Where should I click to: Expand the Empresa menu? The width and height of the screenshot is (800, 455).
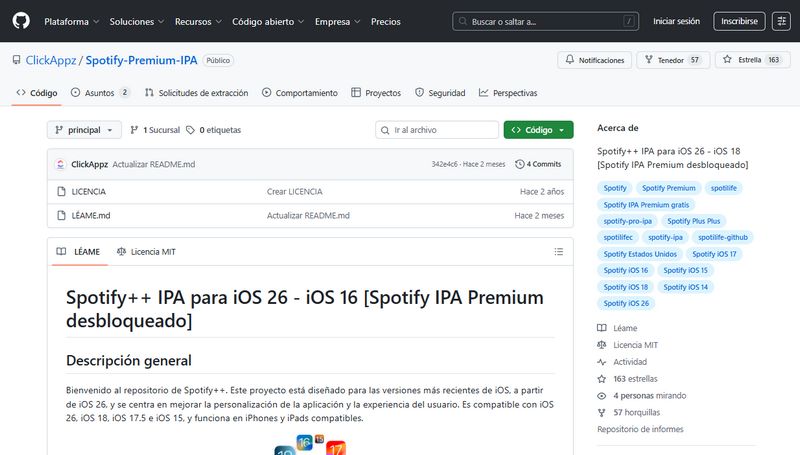tap(337, 21)
